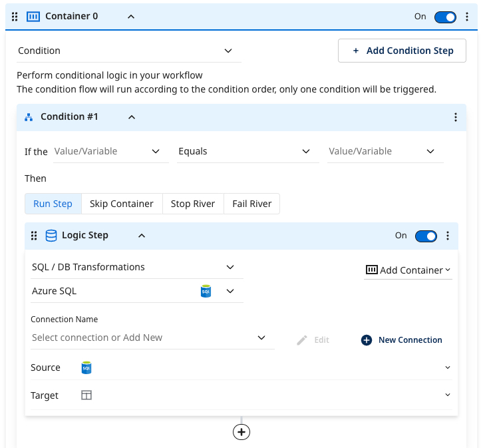Screen dimensions: 481x448
Task: Open Condition #1 three-dot menu
Action: tap(456, 117)
